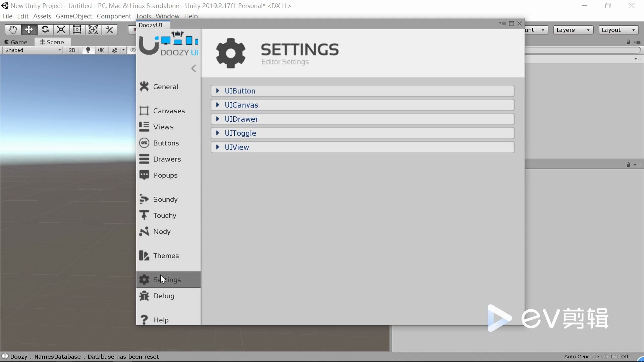Open the Layout dropdown
The image size is (644, 362).
619,30
